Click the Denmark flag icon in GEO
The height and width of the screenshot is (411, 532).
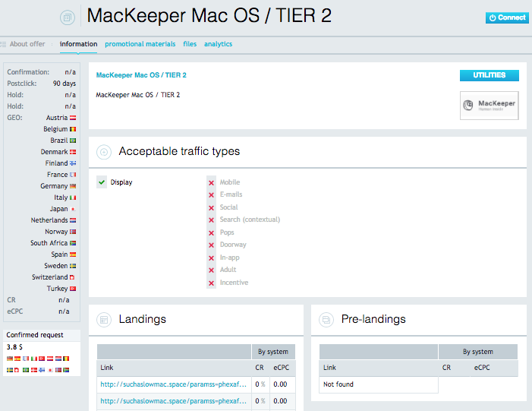pyautogui.click(x=73, y=152)
